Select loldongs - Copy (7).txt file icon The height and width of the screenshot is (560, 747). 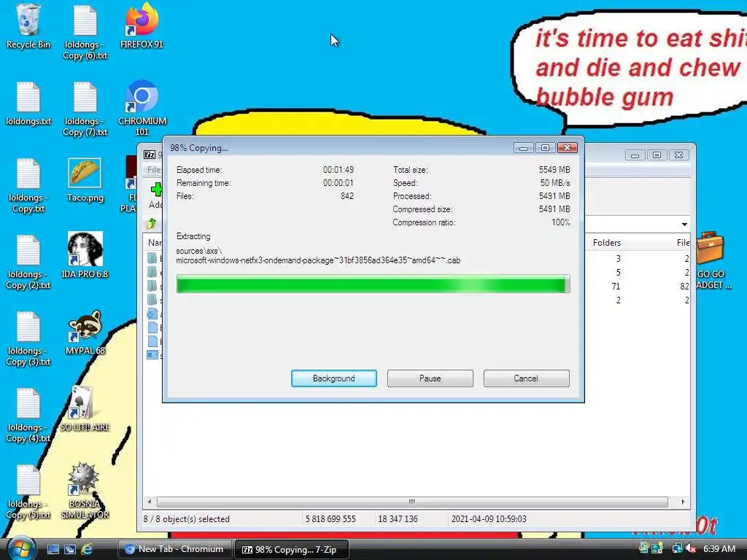85,109
